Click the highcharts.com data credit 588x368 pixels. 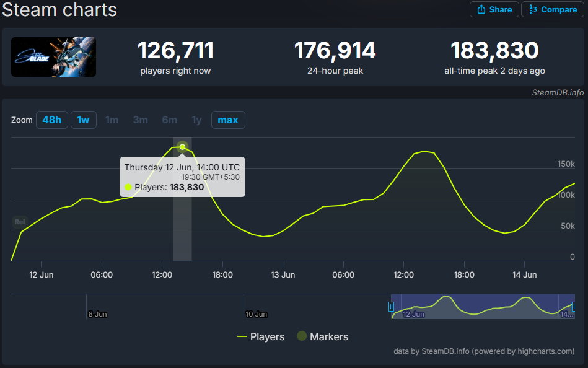click(484, 351)
